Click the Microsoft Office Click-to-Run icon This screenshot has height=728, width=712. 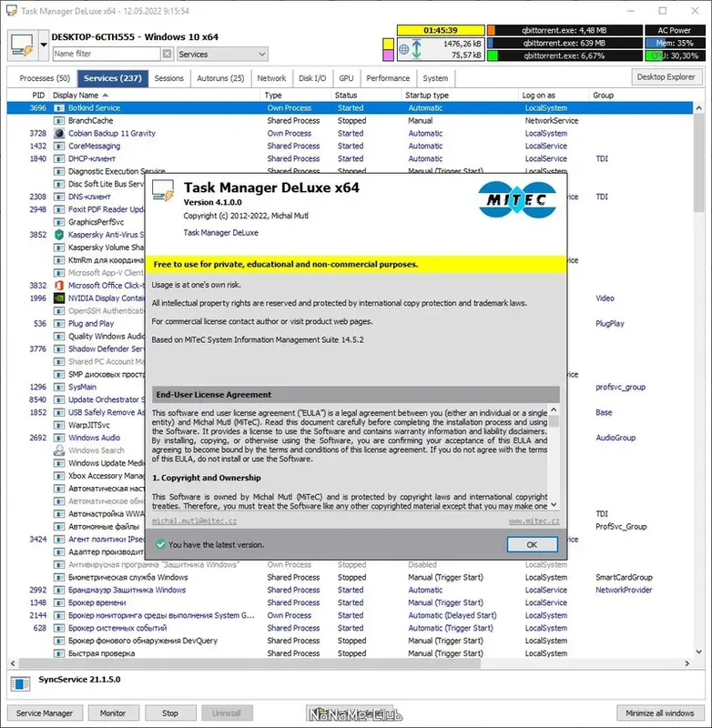59,286
